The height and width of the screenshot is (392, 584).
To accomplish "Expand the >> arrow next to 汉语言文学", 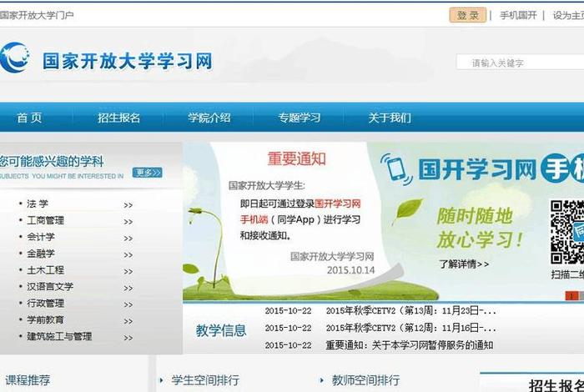I will coord(128,288).
